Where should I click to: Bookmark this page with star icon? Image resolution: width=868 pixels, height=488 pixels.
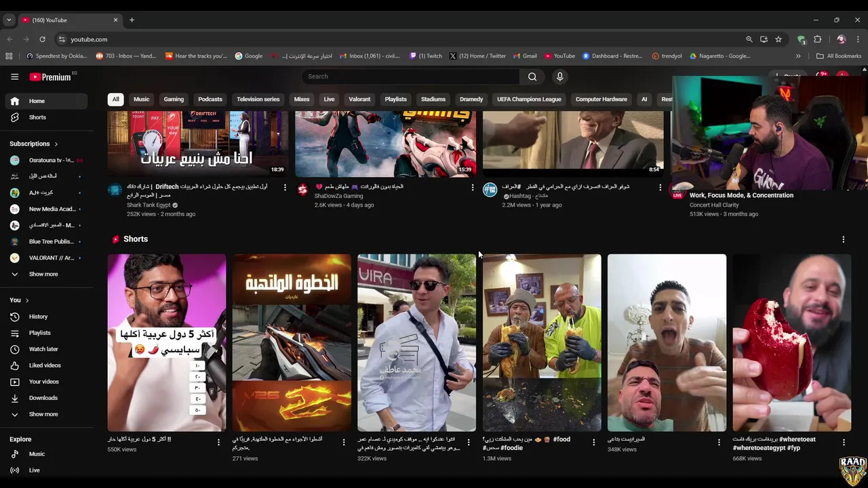pyautogui.click(x=778, y=39)
